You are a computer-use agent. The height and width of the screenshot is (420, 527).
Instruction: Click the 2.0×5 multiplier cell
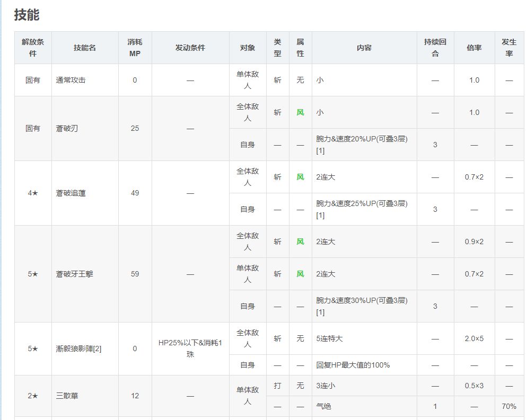(x=474, y=338)
